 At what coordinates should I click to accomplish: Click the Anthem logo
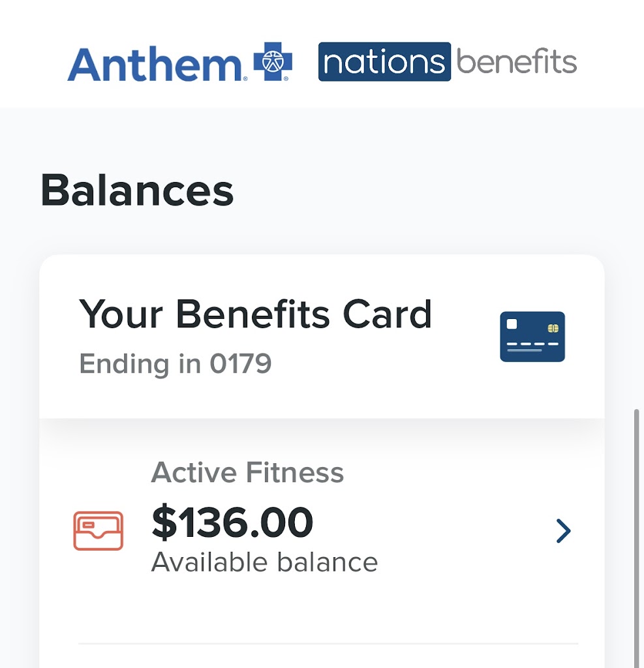pyautogui.click(x=179, y=63)
